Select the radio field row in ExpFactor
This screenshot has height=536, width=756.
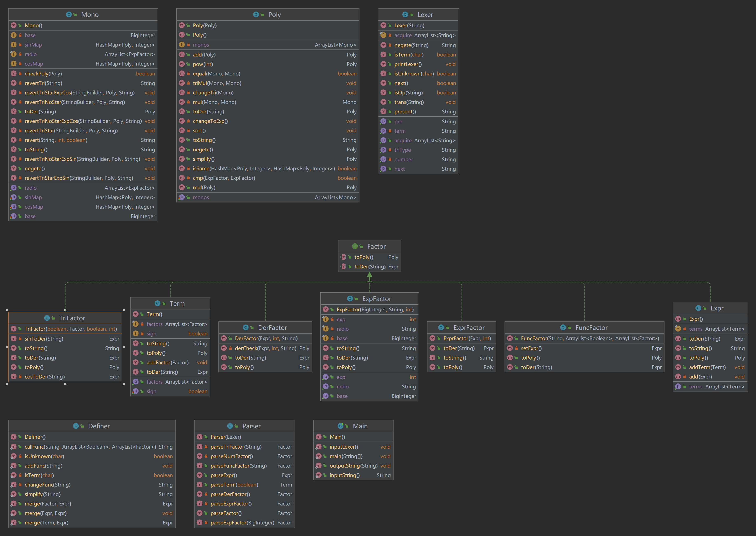[x=343, y=329]
